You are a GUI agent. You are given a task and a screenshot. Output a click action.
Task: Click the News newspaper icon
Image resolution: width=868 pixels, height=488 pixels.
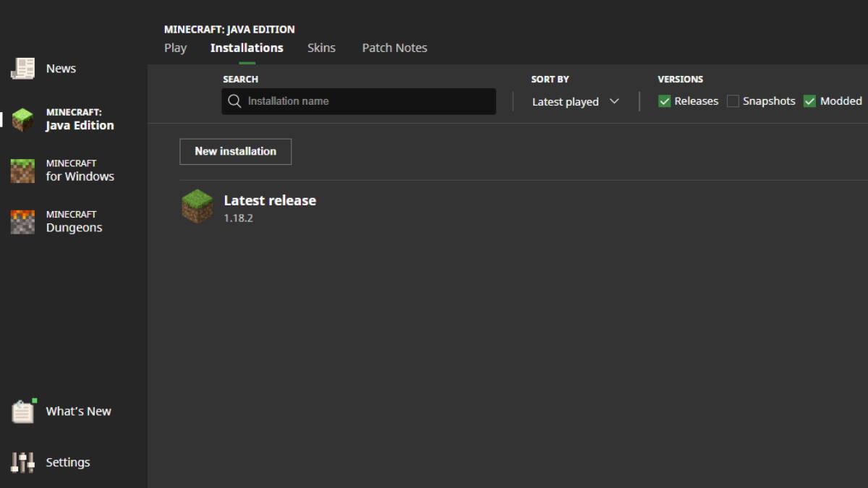[22, 69]
